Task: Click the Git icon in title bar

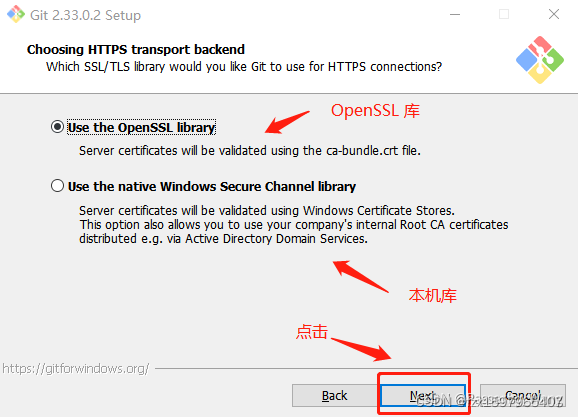Action: click(x=16, y=14)
